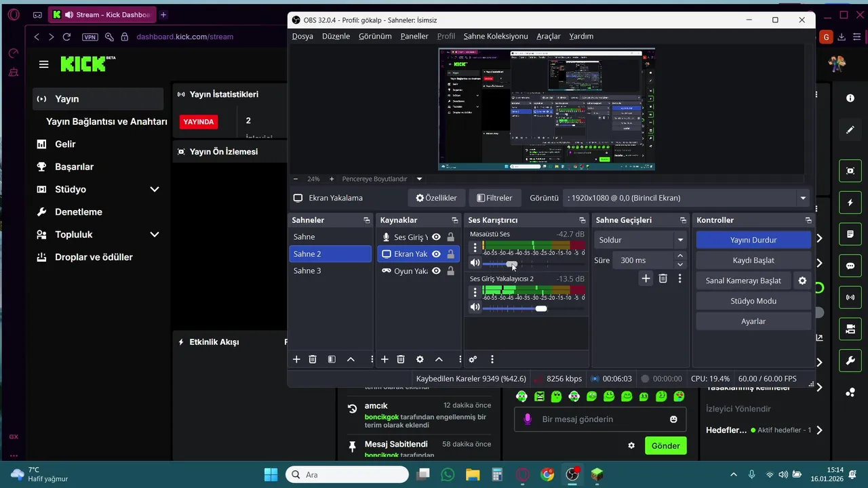The image size is (868, 488).
Task: Increase Süre duration with the up arrow
Action: 680,256
